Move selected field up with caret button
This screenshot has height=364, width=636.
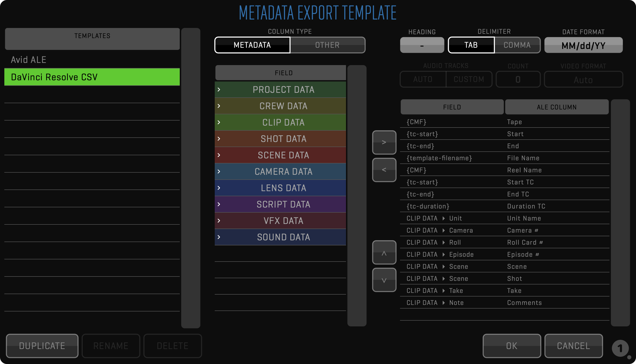384,252
